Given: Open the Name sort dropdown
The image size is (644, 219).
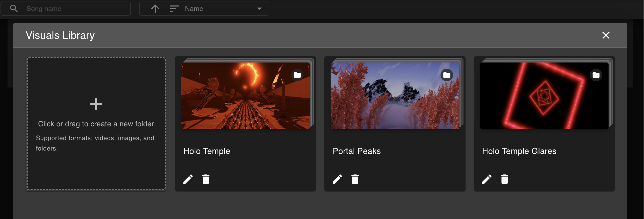Looking at the screenshot, I should (204, 9).
